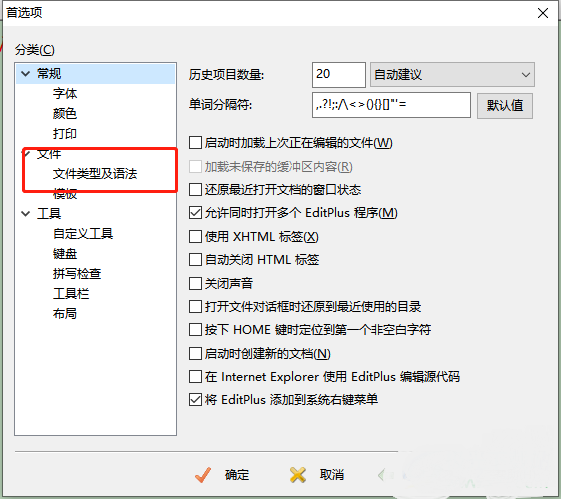Open the 自动建议 dropdown
This screenshot has height=499, width=561.
(452, 75)
